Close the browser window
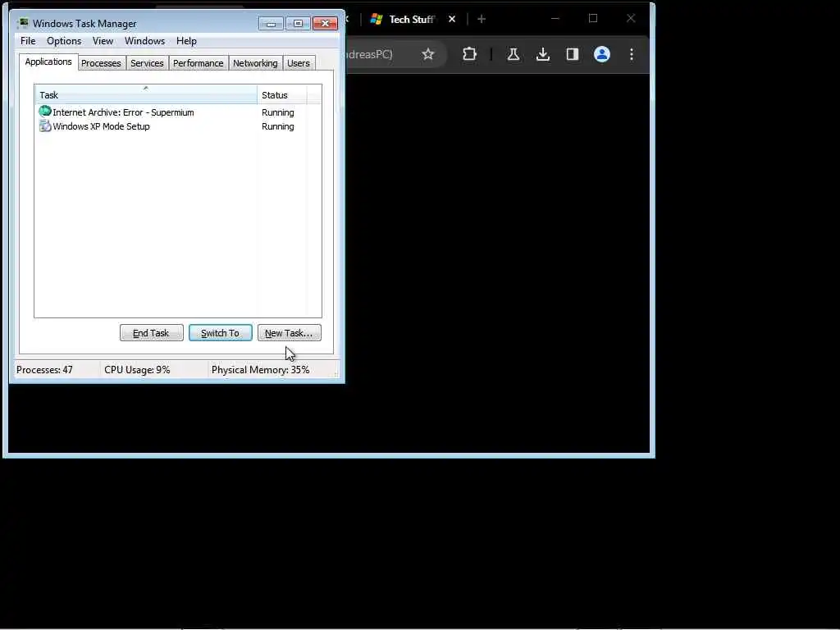The width and height of the screenshot is (840, 630). pyautogui.click(x=631, y=19)
